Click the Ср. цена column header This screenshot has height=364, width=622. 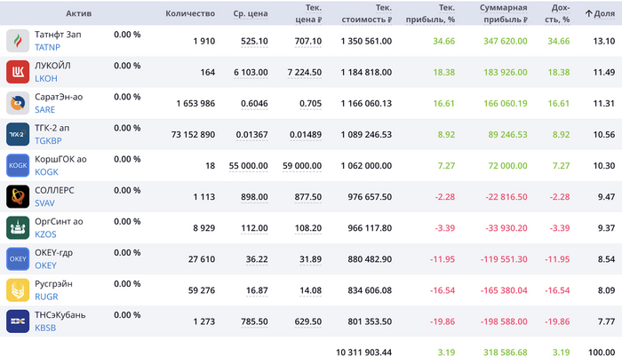(x=251, y=13)
